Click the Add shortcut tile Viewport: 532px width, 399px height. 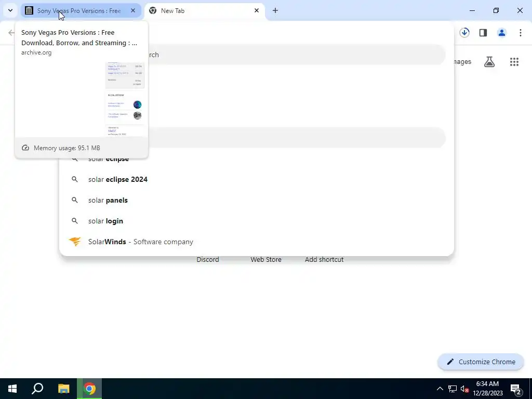tap(324, 260)
